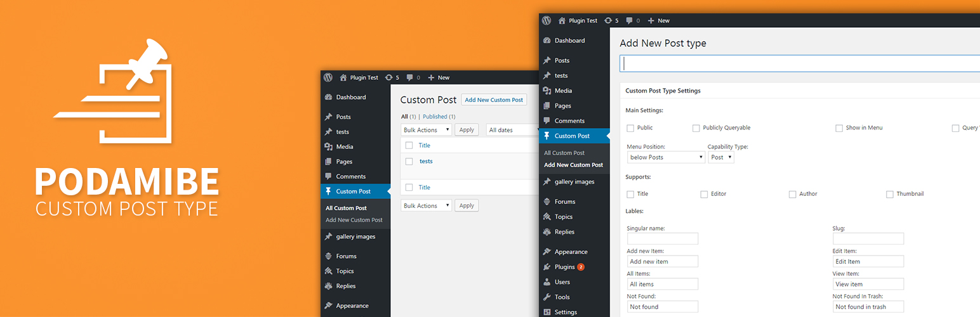Screen dimensions: 980x317
Task: Open top Bulk Actions dropdown
Action: [x=426, y=130]
